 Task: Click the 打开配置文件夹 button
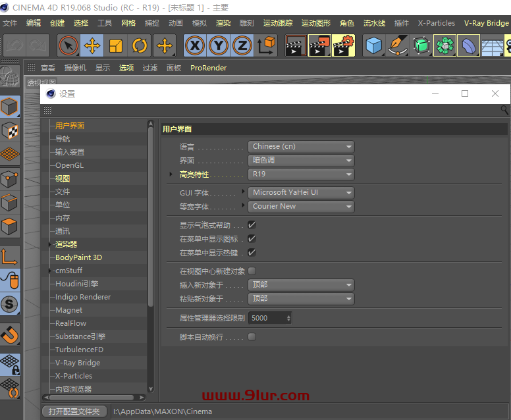[74, 411]
